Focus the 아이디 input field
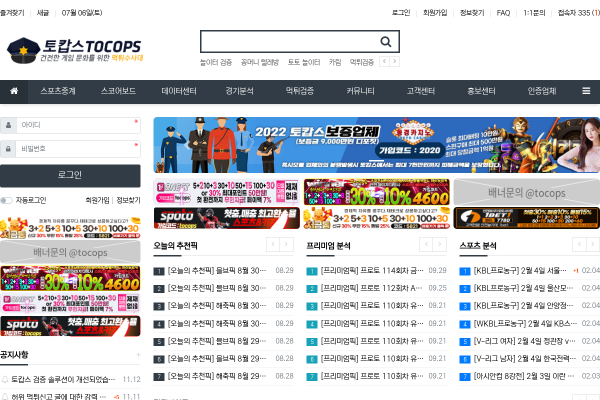Screen dimensions: 600x400 [x=78, y=125]
